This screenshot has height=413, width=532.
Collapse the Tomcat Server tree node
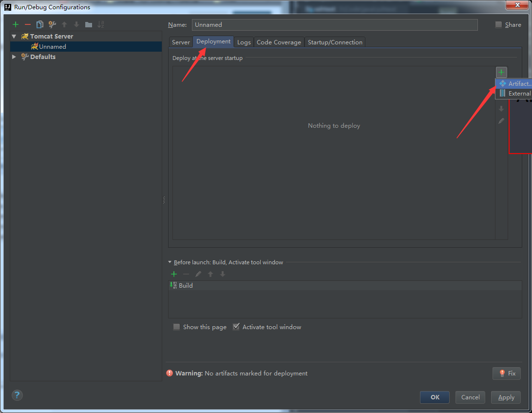14,37
